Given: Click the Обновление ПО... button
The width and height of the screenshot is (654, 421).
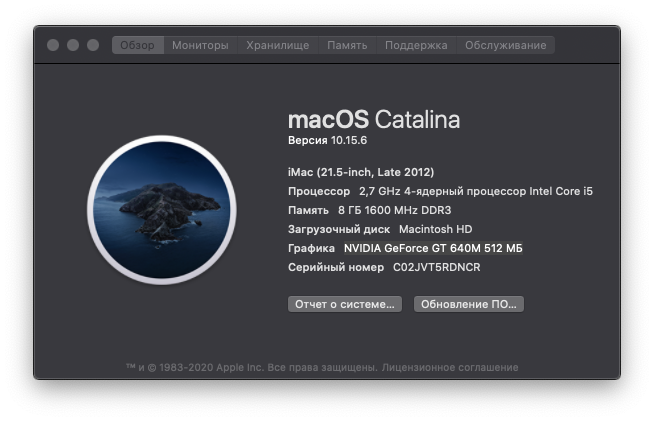Looking at the screenshot, I should tap(468, 304).
